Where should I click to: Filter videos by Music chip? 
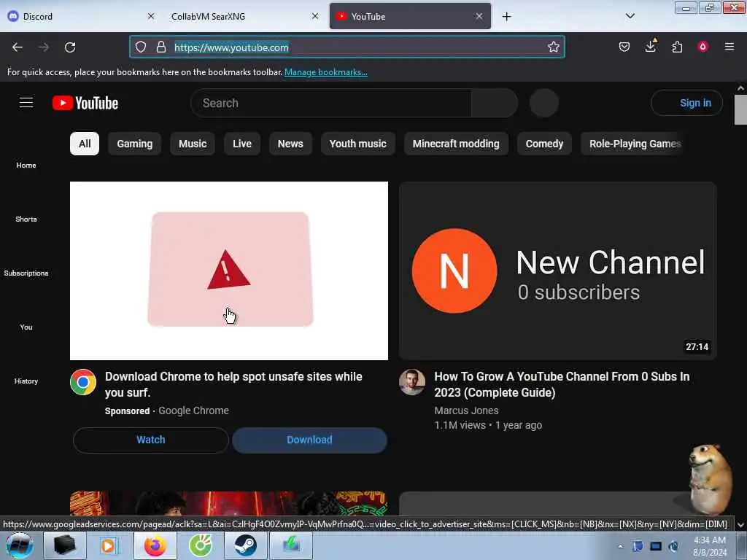tap(193, 144)
